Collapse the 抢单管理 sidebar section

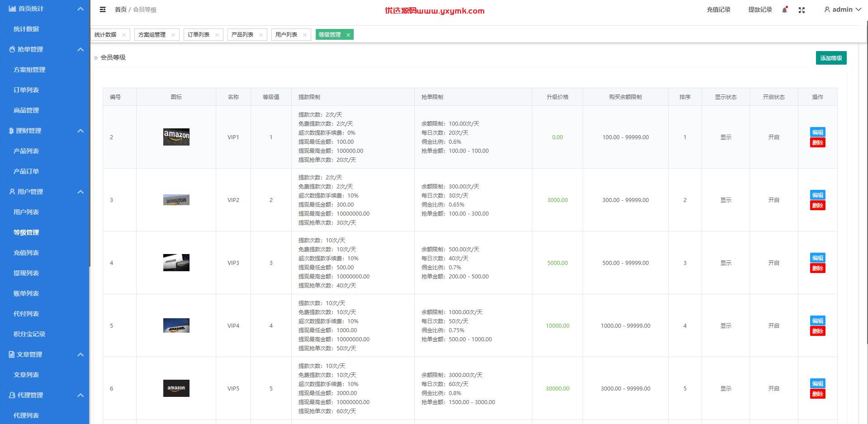pos(81,49)
